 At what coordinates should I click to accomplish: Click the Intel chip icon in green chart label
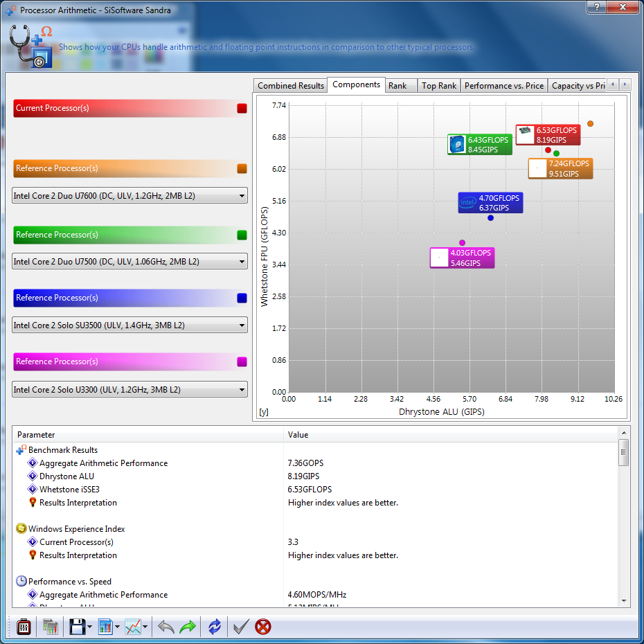(x=457, y=145)
